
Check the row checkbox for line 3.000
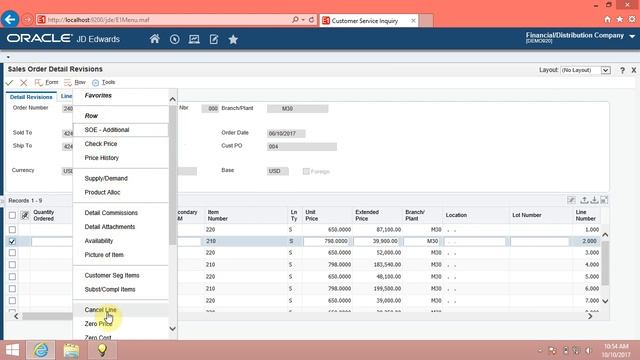[12, 253]
